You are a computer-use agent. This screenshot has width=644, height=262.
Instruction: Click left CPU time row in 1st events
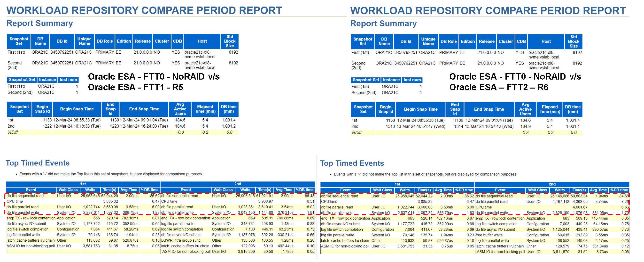15,202
